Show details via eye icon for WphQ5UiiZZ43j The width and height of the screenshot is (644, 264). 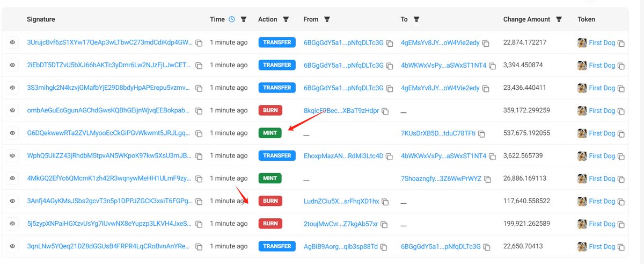coord(12,156)
